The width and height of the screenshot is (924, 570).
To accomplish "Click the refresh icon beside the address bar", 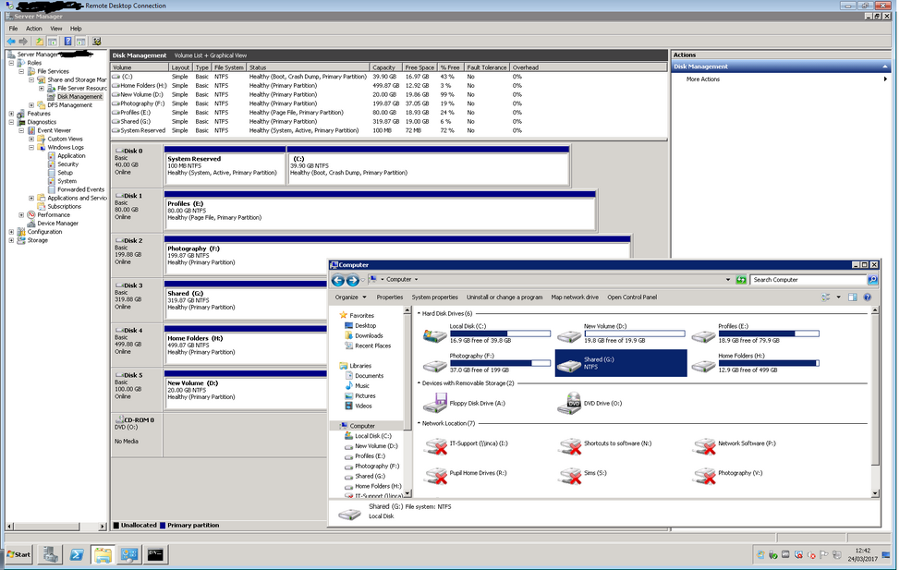I will coord(741,279).
